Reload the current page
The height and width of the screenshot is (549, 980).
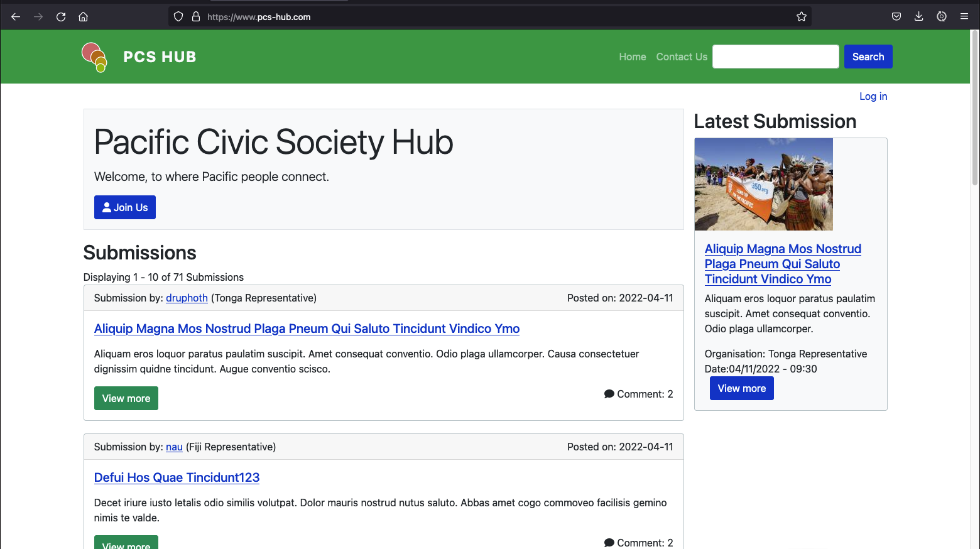coord(61,16)
